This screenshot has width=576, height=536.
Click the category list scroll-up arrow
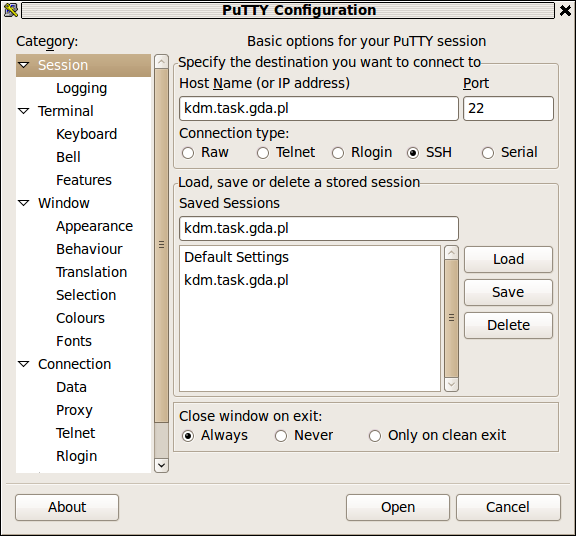point(162,62)
